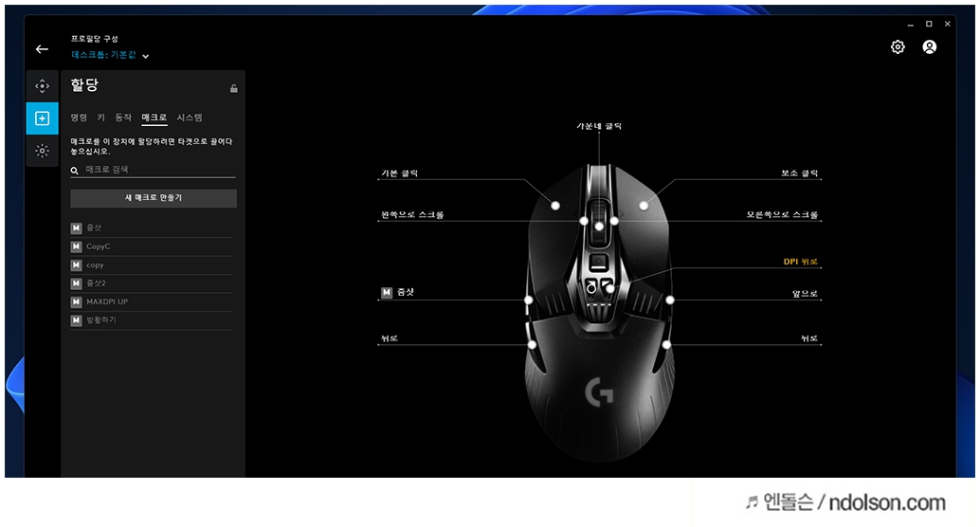Viewport: 980px width, 527px height.
Task: Click the 보조 클릭 assignment label
Action: click(x=799, y=173)
